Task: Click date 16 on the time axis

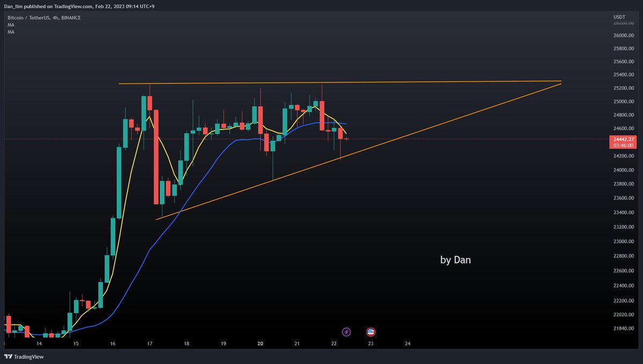Action: [x=113, y=344]
